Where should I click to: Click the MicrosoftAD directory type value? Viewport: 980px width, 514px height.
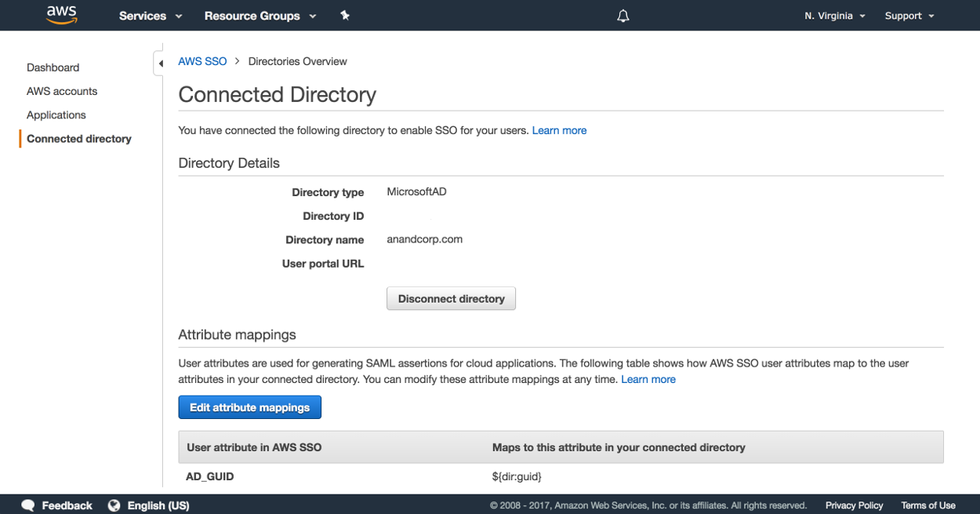417,191
